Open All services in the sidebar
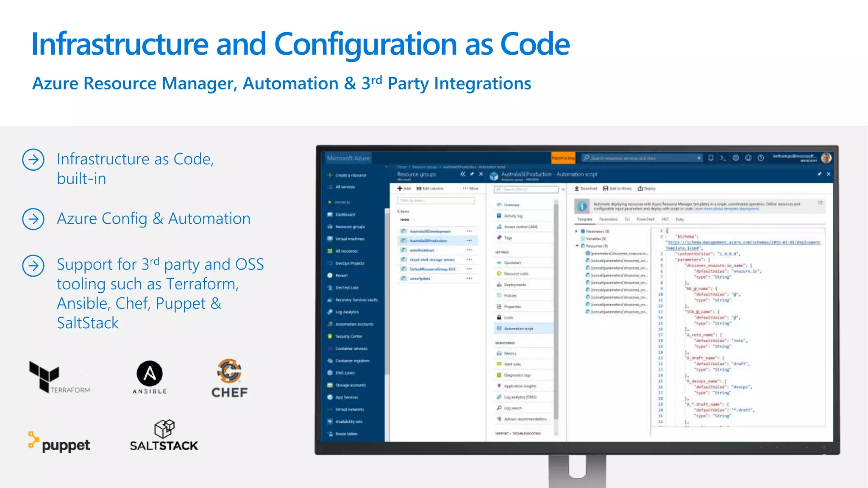Screen dimensions: 868x488 coord(342,187)
